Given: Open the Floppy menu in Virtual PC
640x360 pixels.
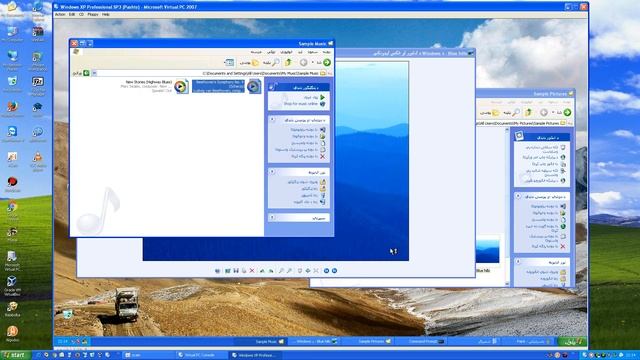Looking at the screenshot, I should (93, 14).
